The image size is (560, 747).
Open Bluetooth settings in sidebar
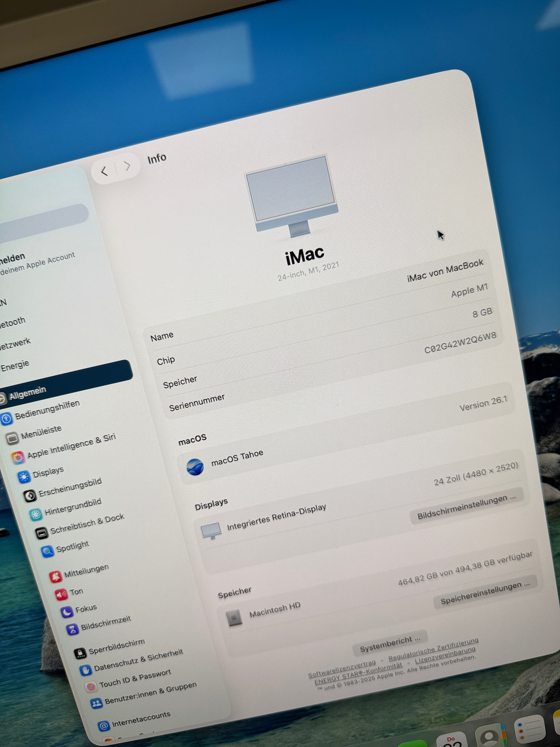(12, 322)
